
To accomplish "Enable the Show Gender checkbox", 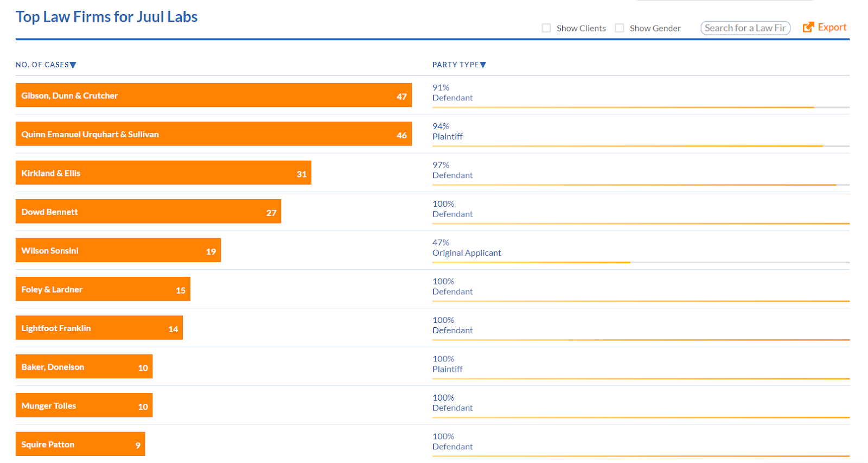I will point(620,28).
